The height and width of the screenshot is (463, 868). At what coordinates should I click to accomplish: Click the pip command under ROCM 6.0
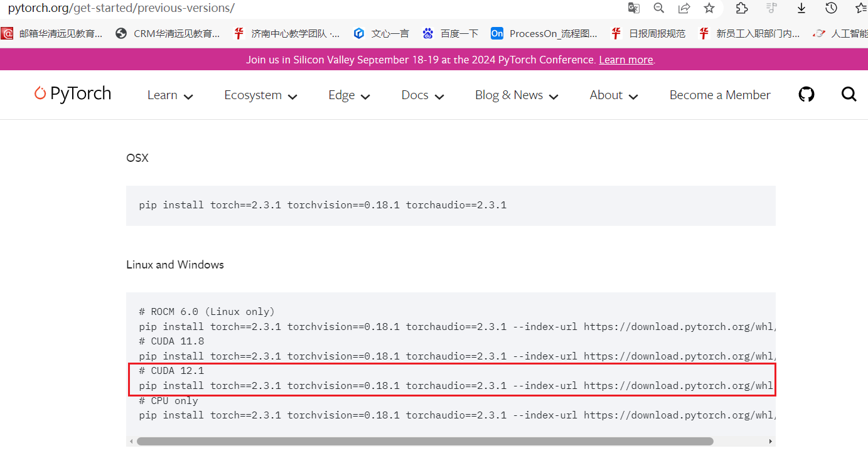(x=457, y=326)
